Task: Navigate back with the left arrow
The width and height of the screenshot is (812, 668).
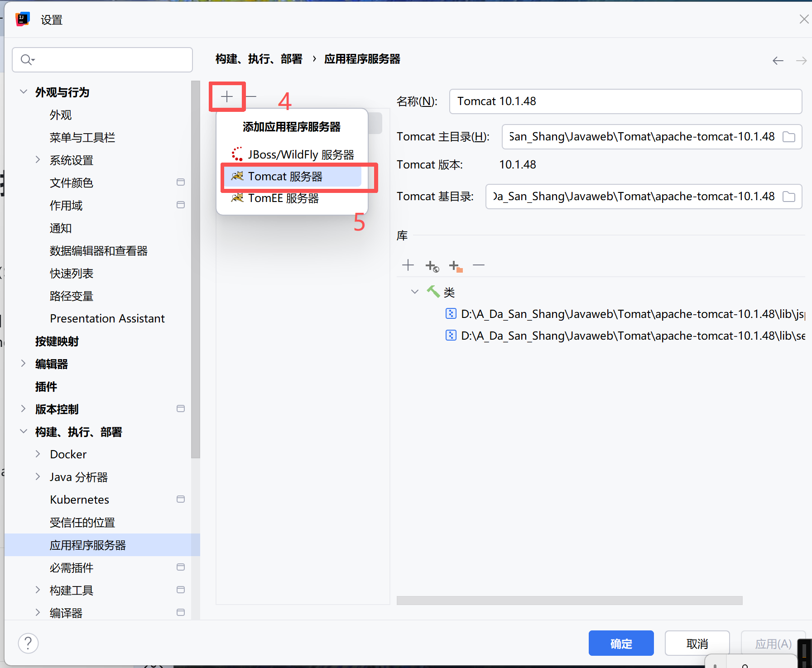Action: (778, 61)
